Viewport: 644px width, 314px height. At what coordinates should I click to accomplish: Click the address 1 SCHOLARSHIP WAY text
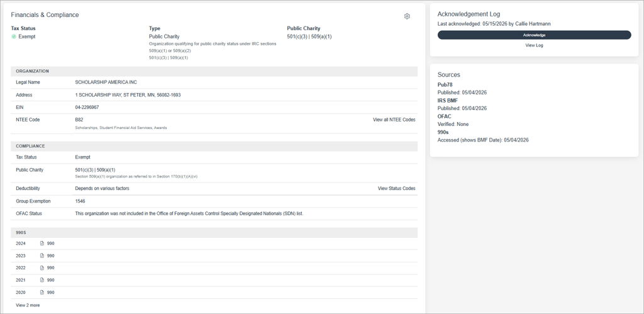(128, 95)
